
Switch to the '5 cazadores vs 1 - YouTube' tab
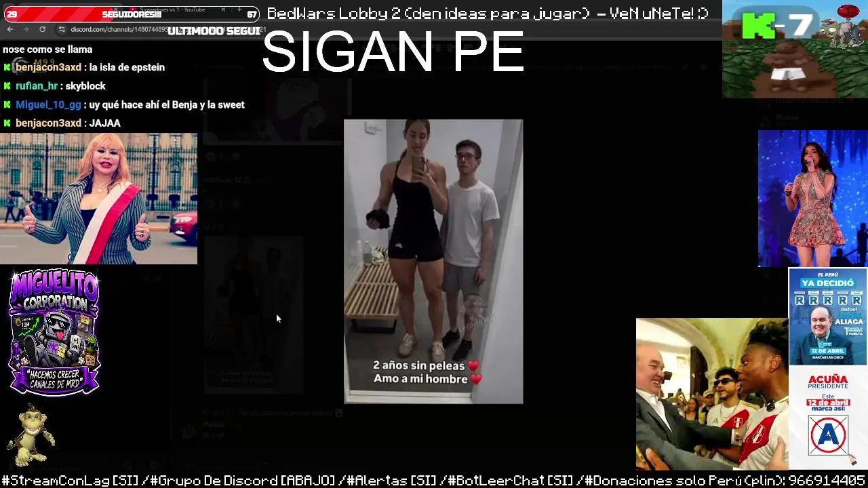[173, 9]
